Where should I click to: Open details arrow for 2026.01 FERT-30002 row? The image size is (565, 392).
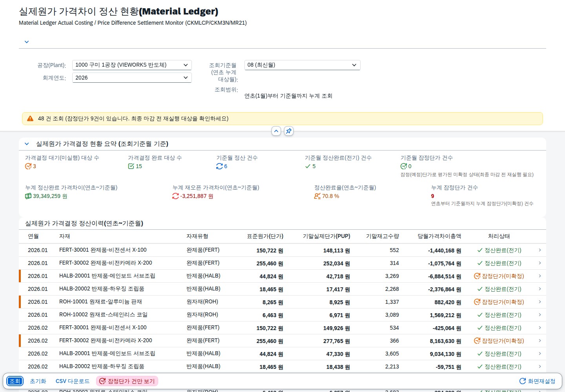(540, 263)
